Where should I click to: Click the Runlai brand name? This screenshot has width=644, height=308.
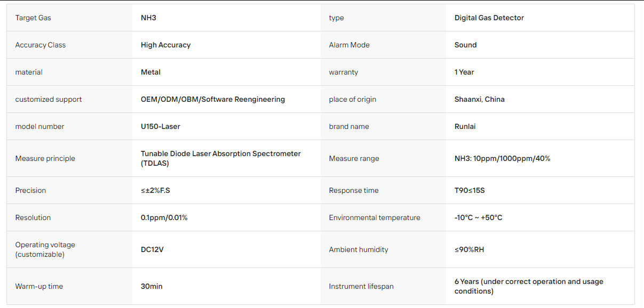pos(465,126)
